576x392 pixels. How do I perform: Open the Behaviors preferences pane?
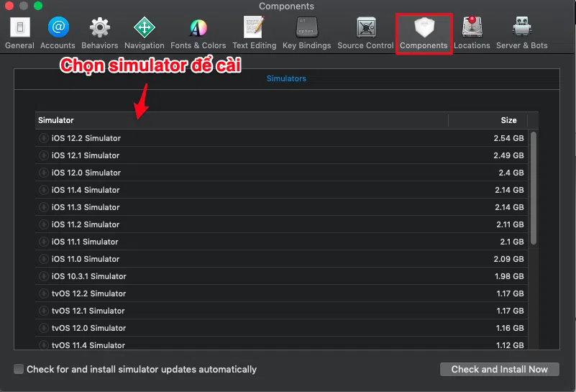click(x=99, y=32)
